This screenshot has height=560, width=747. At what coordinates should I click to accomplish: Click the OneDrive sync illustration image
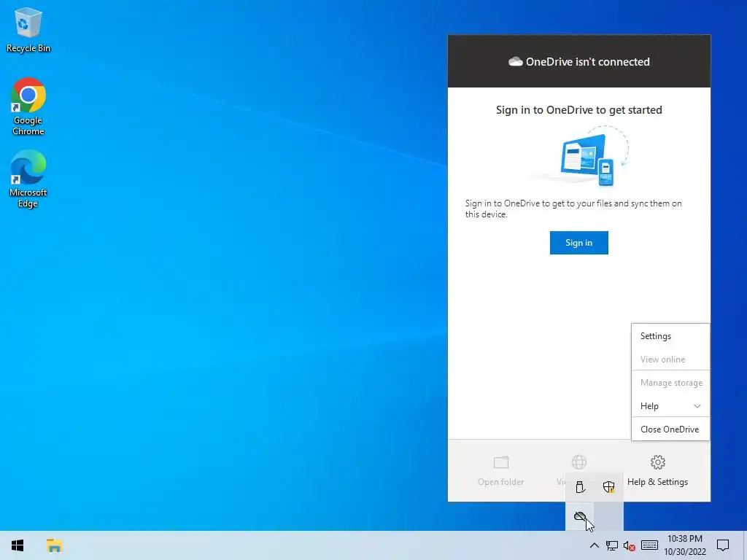pyautogui.click(x=579, y=157)
